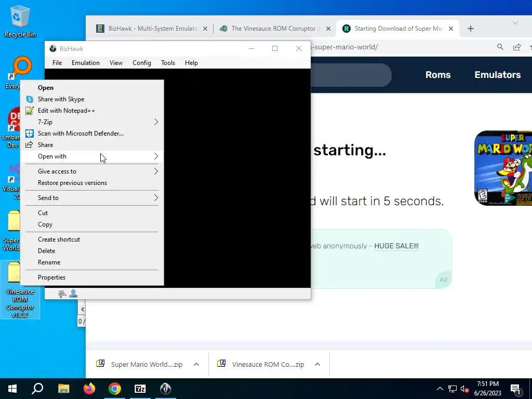532x399 pixels.
Task: Open BizHawk File menu
Action: 57,63
